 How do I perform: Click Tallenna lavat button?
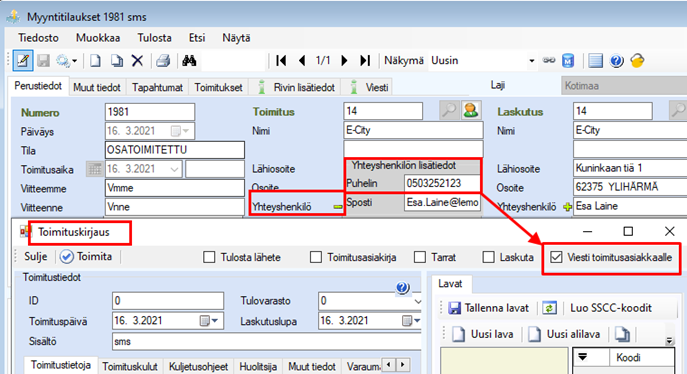[x=489, y=308]
